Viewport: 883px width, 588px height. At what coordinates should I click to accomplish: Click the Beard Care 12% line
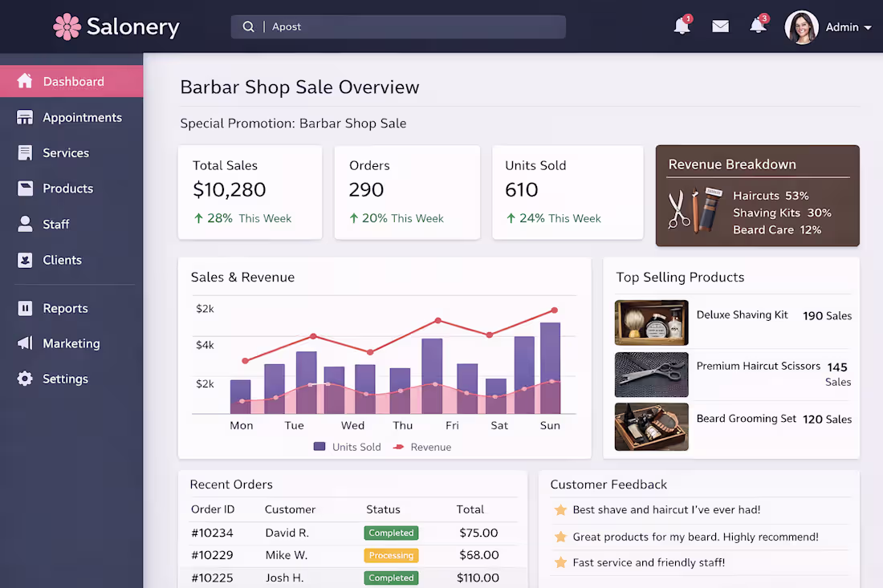point(776,229)
